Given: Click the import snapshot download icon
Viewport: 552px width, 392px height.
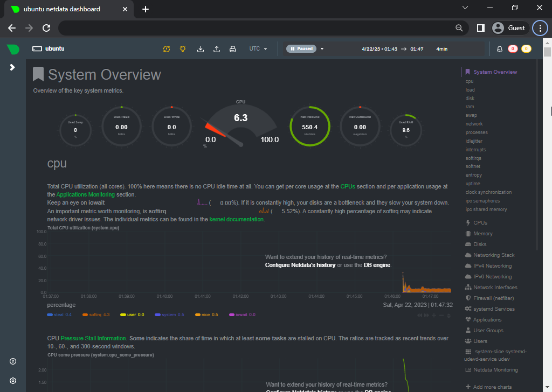Looking at the screenshot, I should (201, 49).
